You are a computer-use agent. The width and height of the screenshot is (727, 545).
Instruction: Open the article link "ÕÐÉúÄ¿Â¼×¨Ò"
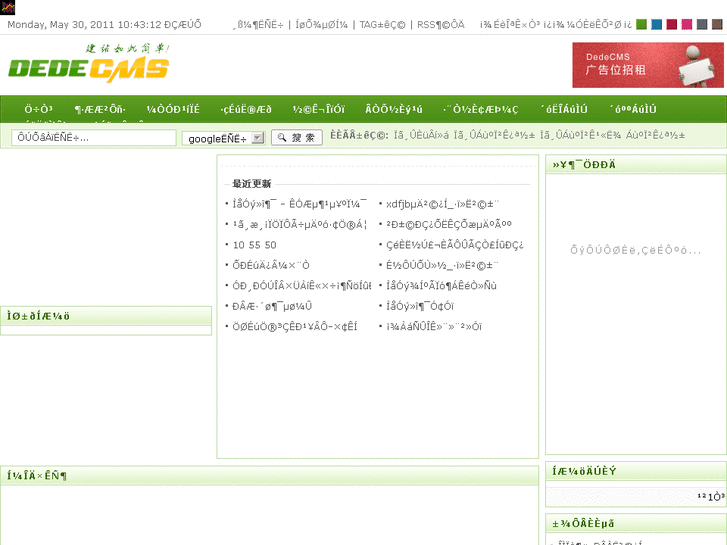point(271,265)
